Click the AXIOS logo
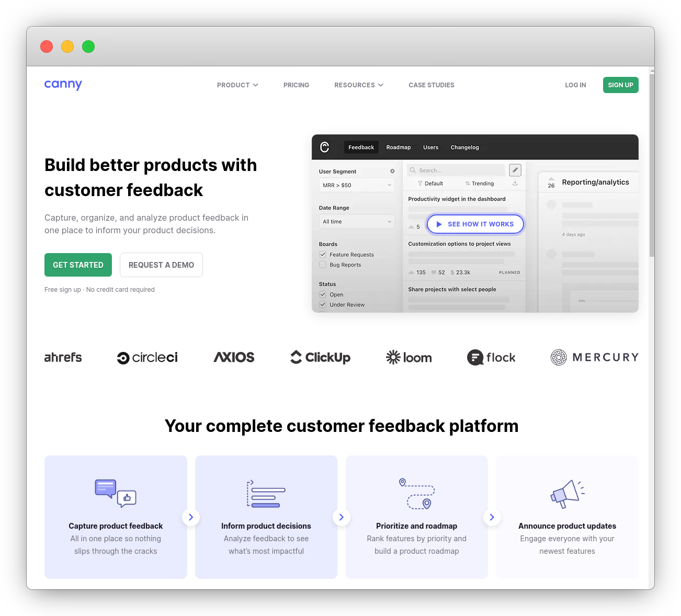Screen dimensions: 681x616 [234, 357]
